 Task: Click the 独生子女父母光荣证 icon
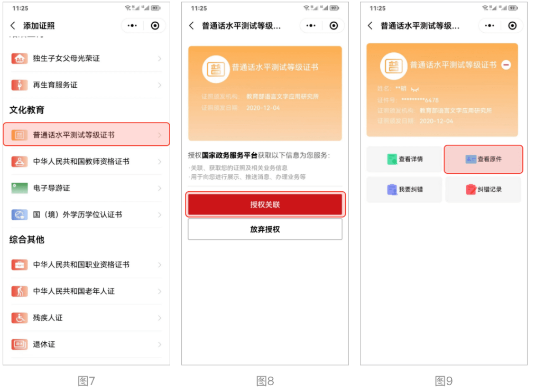click(x=20, y=59)
